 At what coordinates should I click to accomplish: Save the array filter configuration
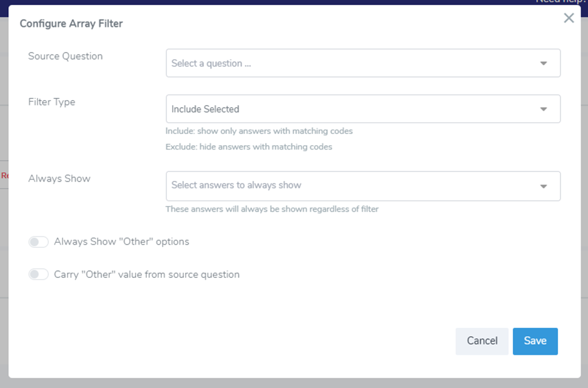[535, 341]
